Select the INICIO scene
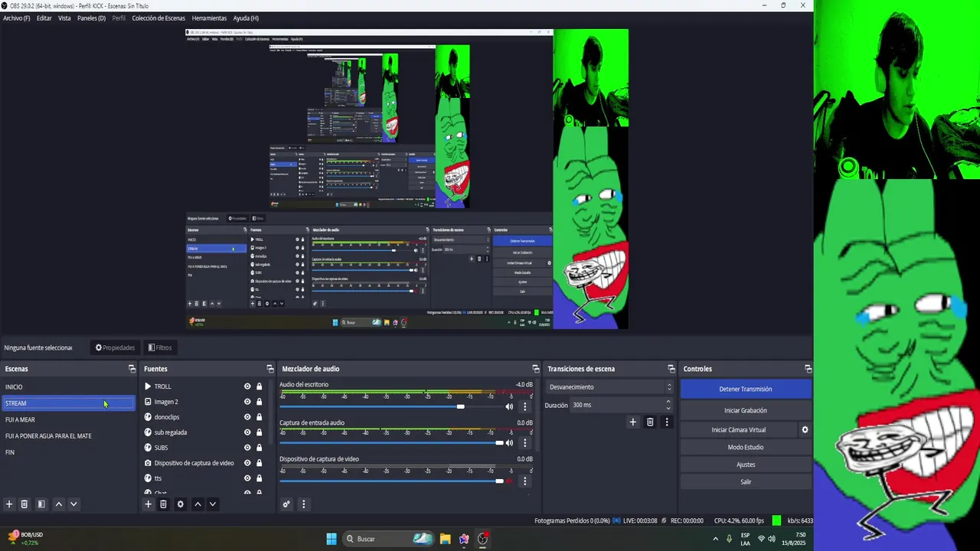 point(68,387)
